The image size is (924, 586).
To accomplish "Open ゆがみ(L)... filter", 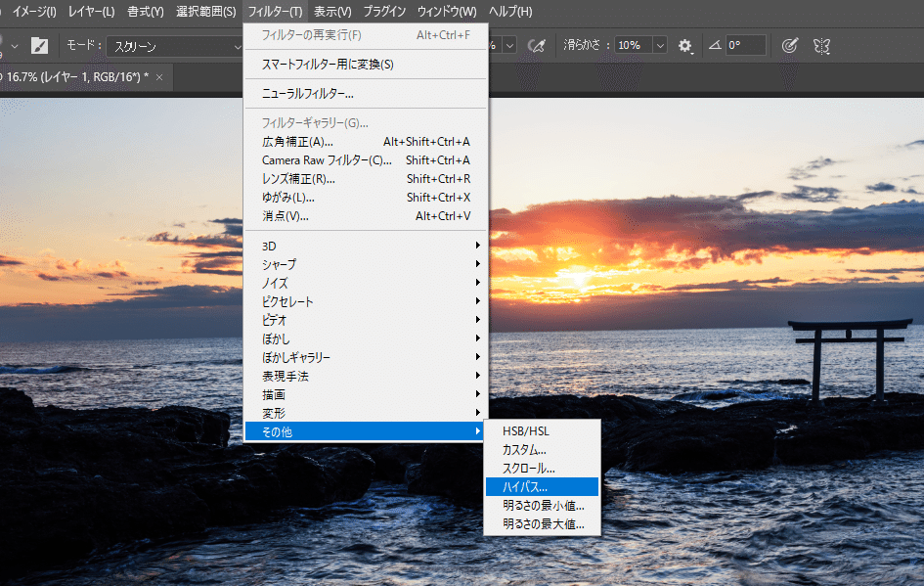I will point(366,198).
